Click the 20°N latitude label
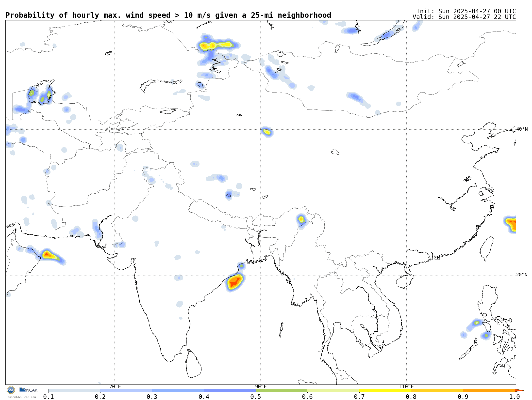532x400 pixels. tap(522, 275)
